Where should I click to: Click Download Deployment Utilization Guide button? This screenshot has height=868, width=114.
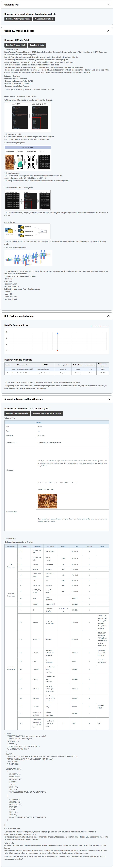coord(47,413)
